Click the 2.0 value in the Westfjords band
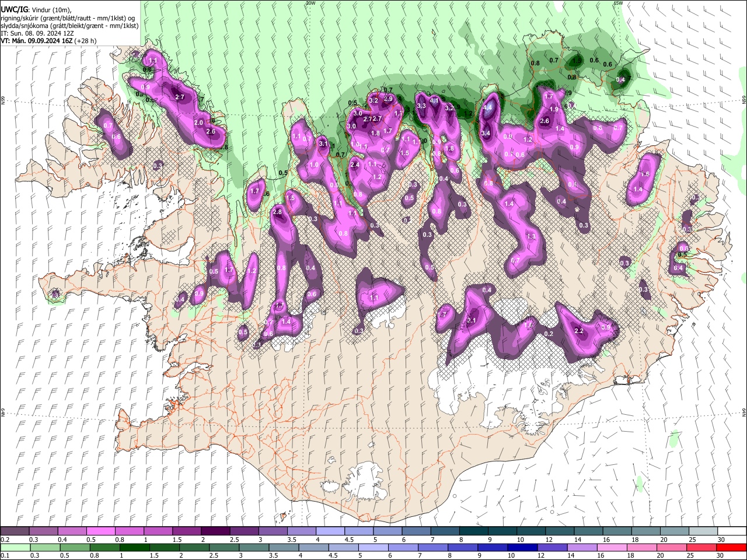 [x=198, y=123]
